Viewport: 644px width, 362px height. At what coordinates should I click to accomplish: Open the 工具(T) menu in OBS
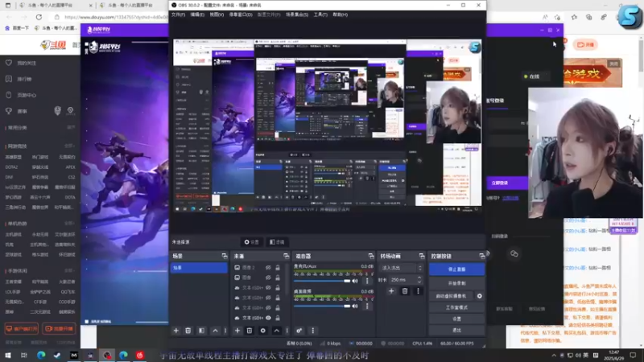point(320,14)
